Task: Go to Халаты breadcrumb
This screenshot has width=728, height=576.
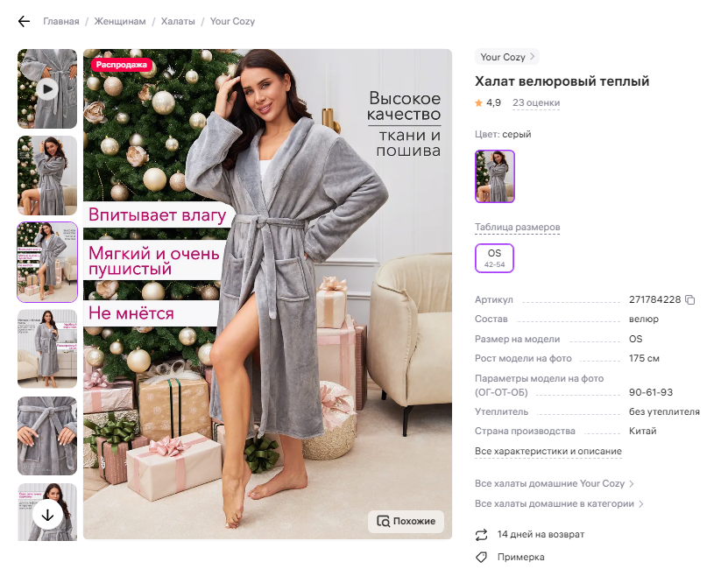Action: (x=178, y=21)
